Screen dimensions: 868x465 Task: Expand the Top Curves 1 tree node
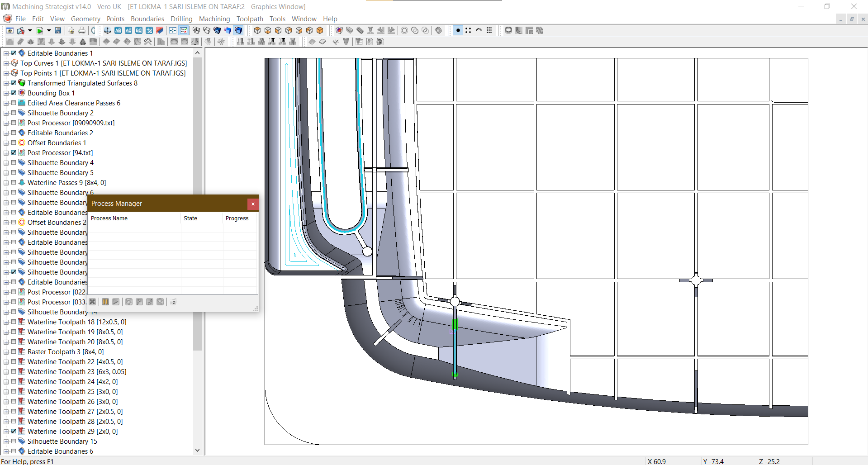pyautogui.click(x=6, y=63)
